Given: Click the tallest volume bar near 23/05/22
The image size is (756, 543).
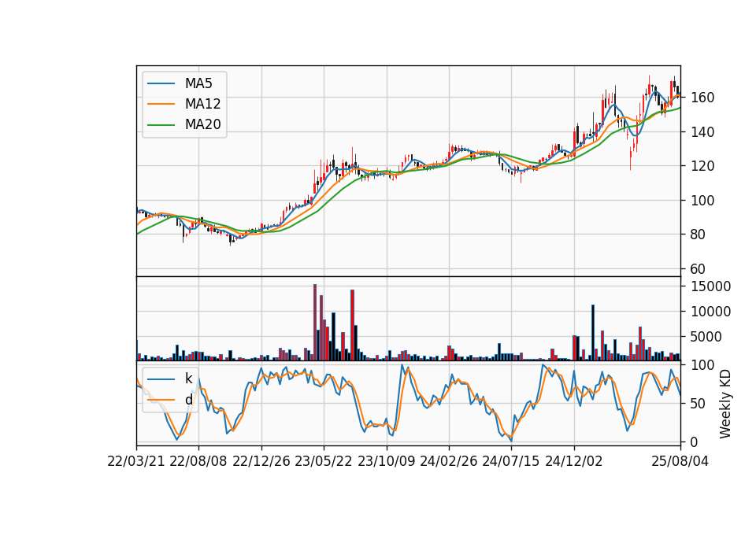Looking at the screenshot, I should [x=315, y=322].
